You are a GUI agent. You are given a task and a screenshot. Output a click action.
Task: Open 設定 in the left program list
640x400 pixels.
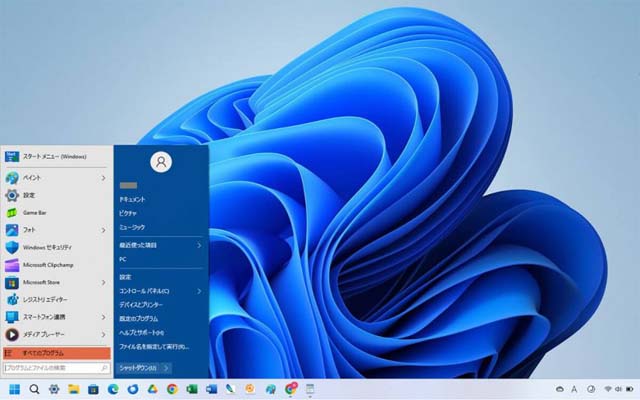pos(56,196)
